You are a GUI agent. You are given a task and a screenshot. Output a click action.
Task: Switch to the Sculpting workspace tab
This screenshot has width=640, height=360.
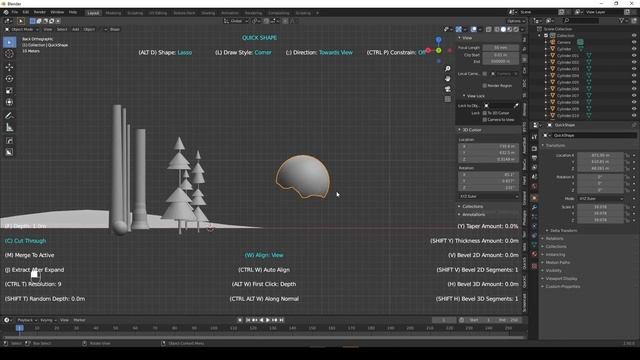[135, 13]
